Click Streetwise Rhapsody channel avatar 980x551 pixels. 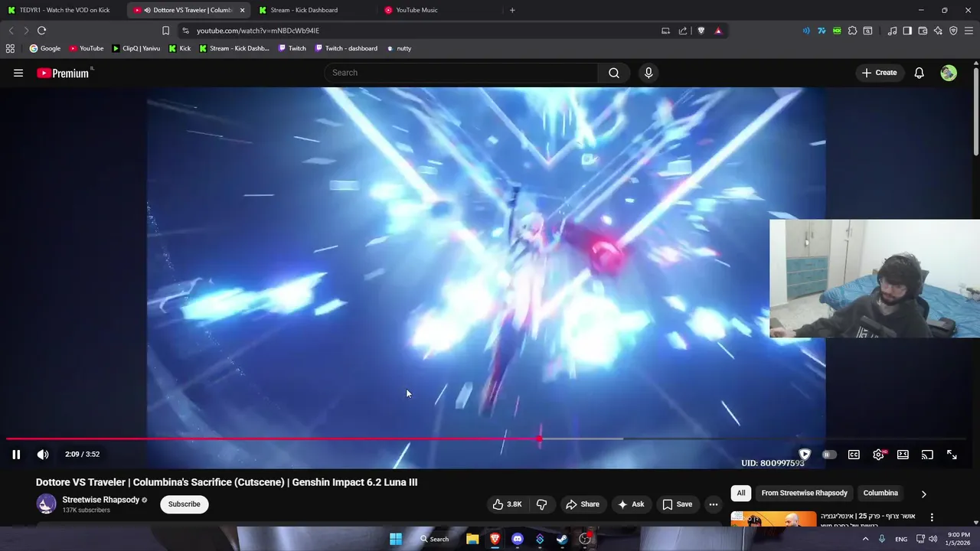[47, 504]
